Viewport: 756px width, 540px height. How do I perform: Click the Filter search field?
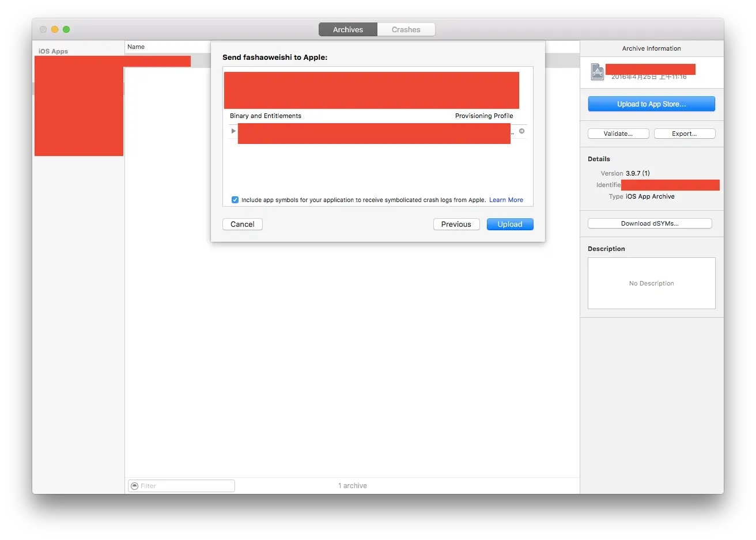pyautogui.click(x=182, y=486)
